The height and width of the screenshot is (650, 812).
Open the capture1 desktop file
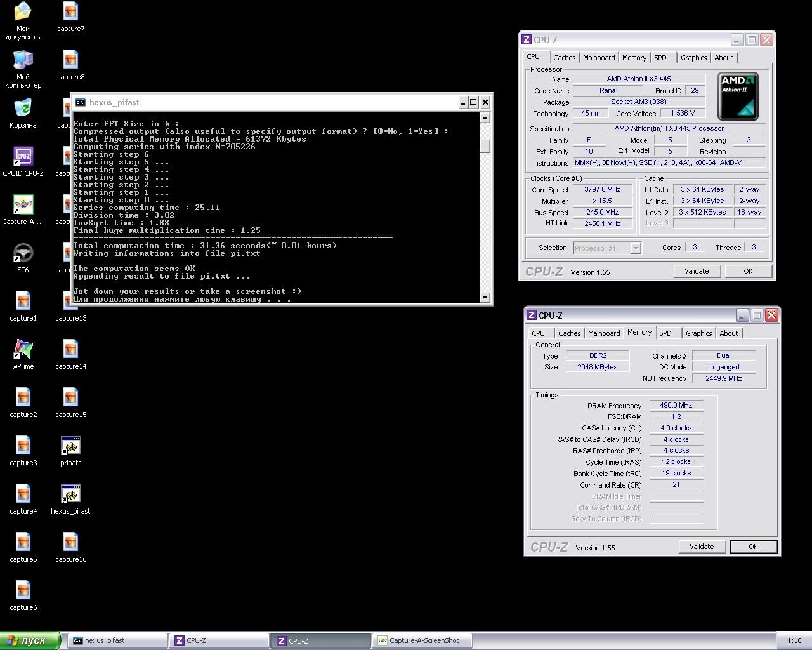pyautogui.click(x=23, y=306)
